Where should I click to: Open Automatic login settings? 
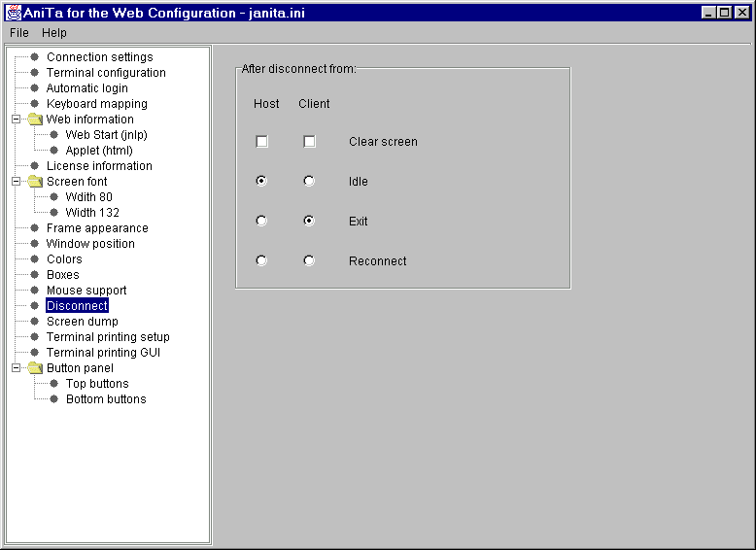click(x=87, y=88)
